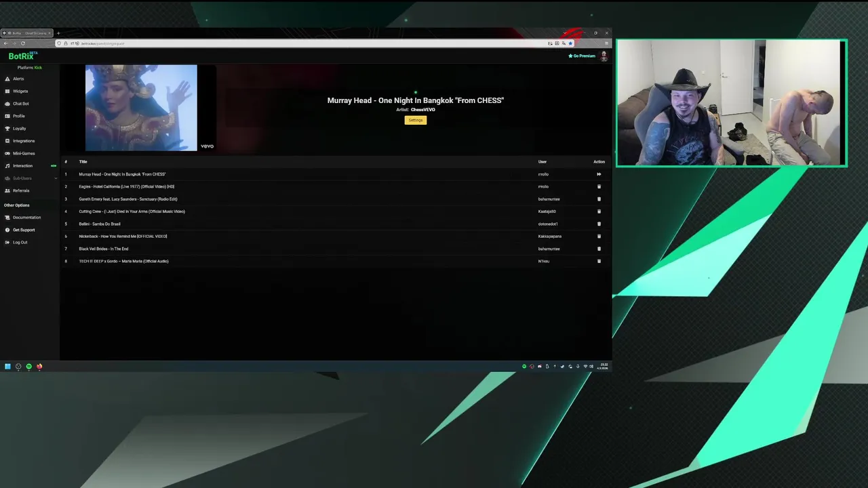Click artist name 'ChessVEVO'
Viewport: 868px width, 488px height.
pos(423,110)
